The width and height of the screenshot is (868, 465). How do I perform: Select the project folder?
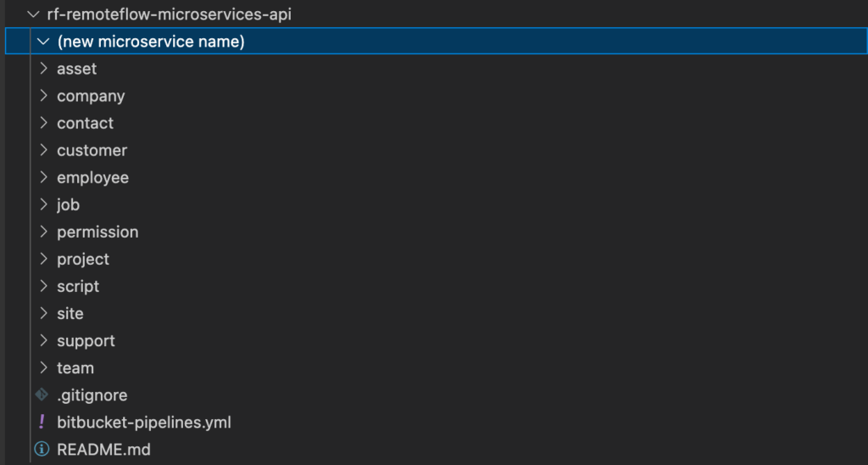pos(83,259)
